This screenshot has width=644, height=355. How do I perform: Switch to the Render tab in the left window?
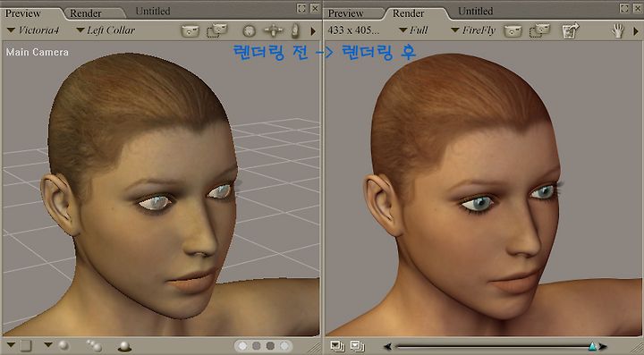(x=86, y=13)
